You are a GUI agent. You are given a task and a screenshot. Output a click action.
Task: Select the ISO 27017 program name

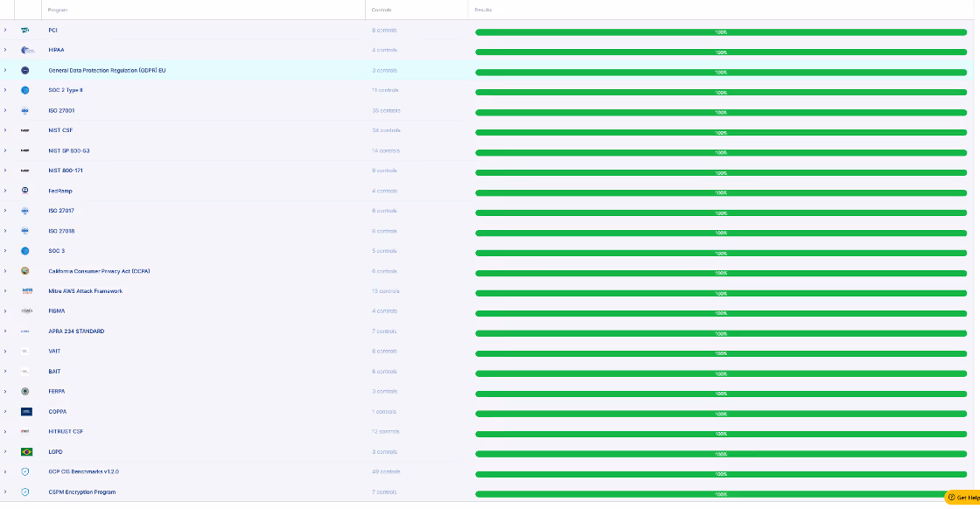click(61, 211)
